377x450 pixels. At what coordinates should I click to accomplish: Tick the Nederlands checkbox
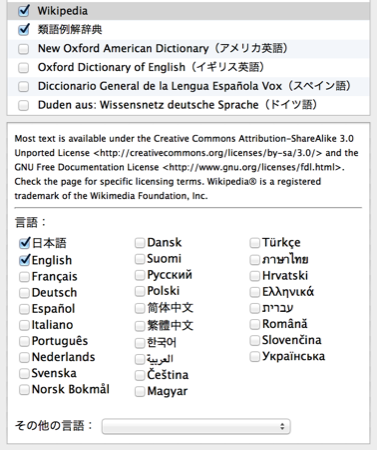(24, 357)
